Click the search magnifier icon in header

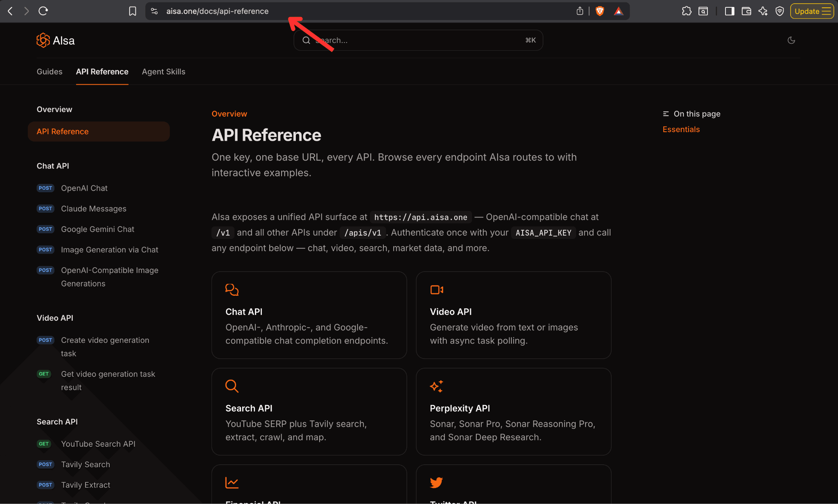pyautogui.click(x=306, y=40)
